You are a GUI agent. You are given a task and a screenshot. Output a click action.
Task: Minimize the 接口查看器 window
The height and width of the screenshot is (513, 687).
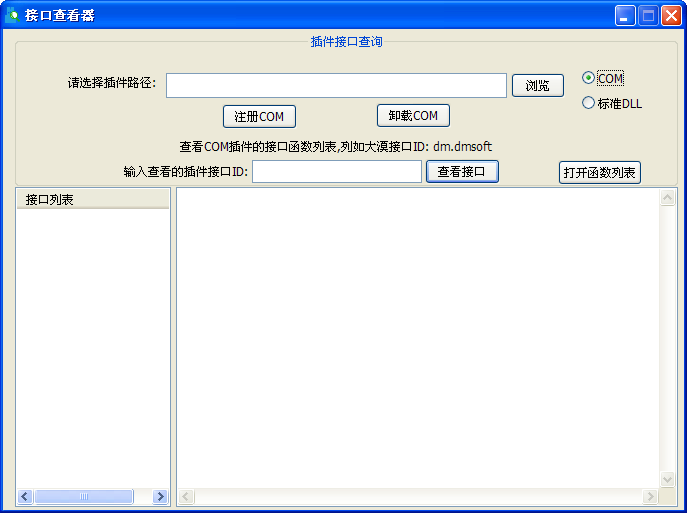pyautogui.click(x=625, y=16)
